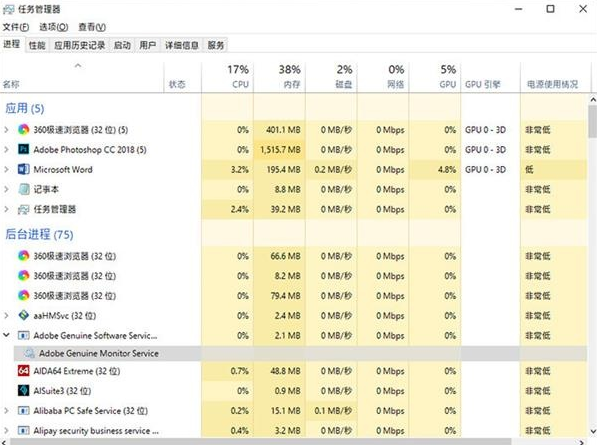597x445 pixels.
Task: Sort processes by the CPU column header
Action: click(x=227, y=77)
